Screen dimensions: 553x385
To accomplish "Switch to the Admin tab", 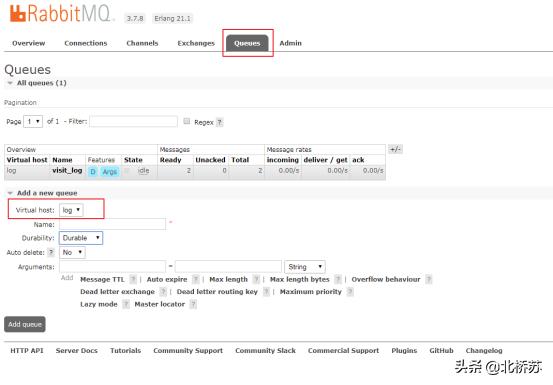I will [x=291, y=43].
